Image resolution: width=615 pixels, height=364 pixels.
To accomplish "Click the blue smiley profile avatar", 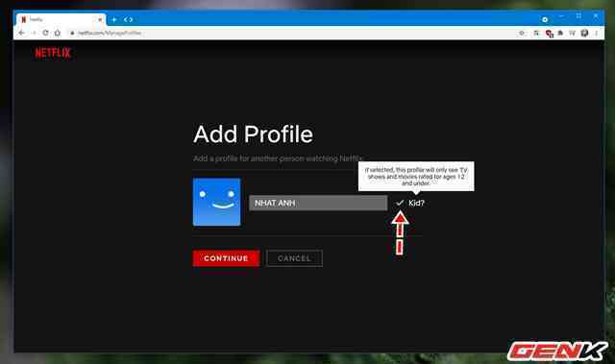I will click(216, 202).
